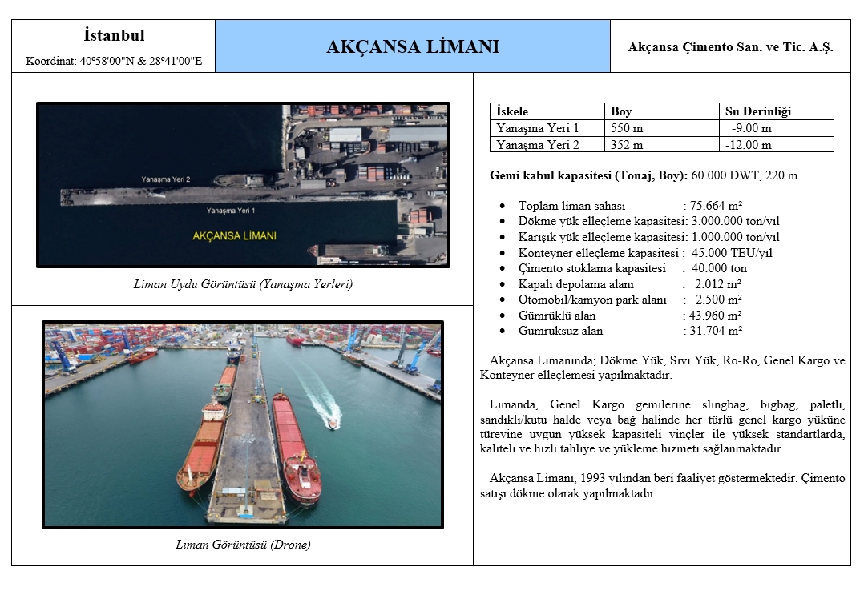Click the Liman Görüntüsü (Drone) caption
Screen dimensions: 868x591
(243, 545)
